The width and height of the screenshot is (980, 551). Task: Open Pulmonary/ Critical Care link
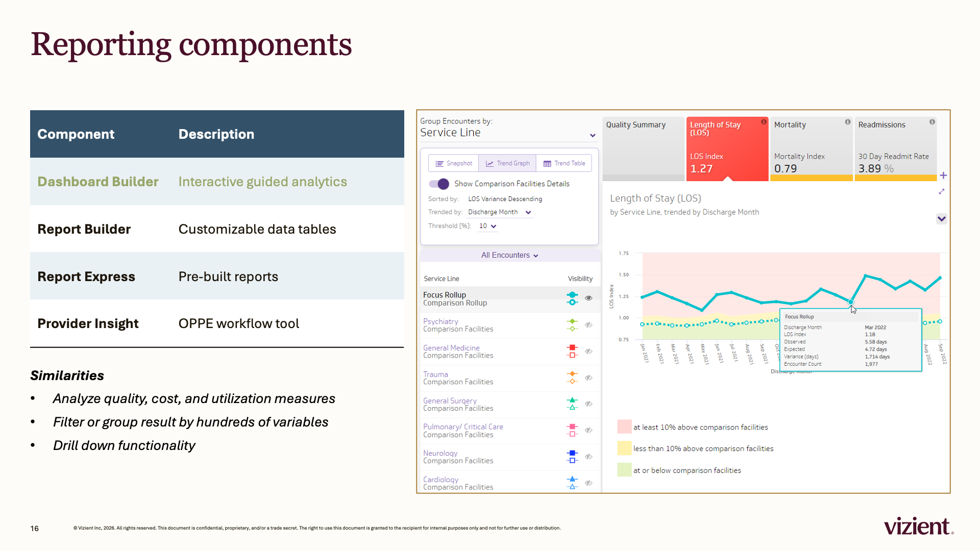coord(463,427)
